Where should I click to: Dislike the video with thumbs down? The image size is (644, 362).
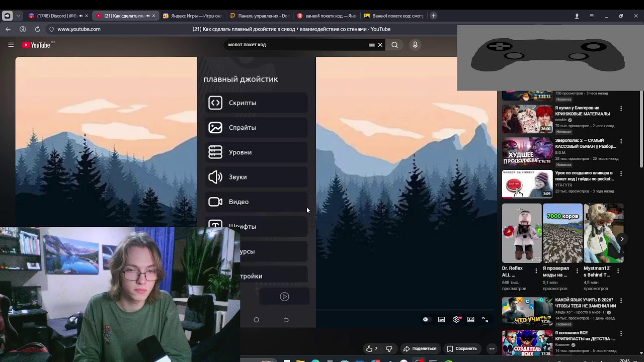[x=389, y=348]
